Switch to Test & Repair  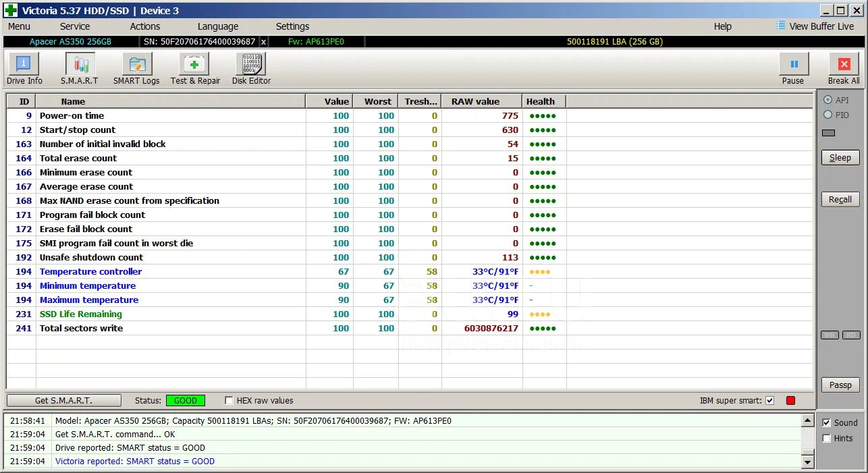point(195,69)
